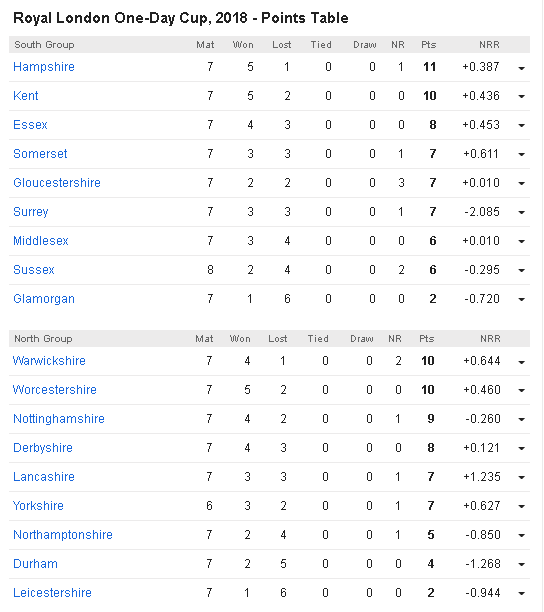Open the Hampshire team link
Screen dimensions: 544x612
tap(44, 67)
